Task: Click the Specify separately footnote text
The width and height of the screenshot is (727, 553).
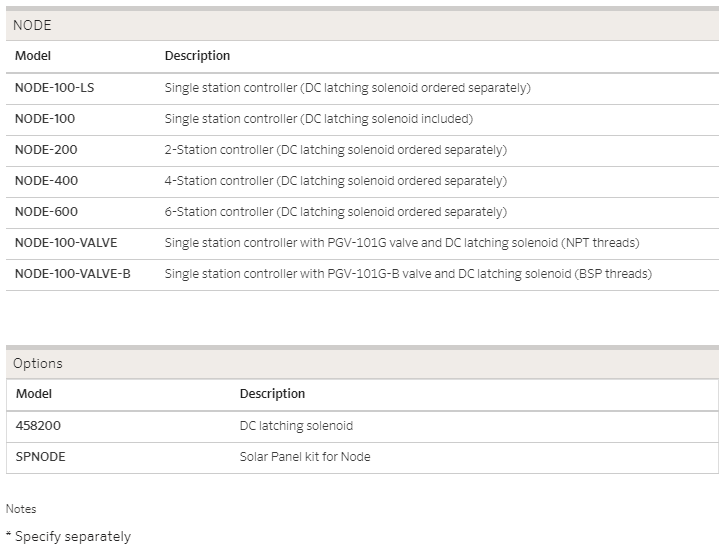Action: [x=69, y=536]
